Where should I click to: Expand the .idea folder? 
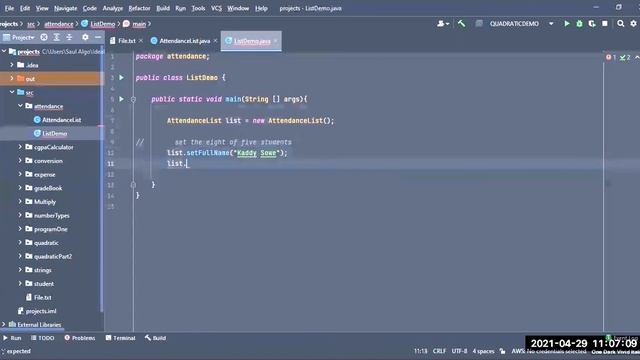click(12, 65)
